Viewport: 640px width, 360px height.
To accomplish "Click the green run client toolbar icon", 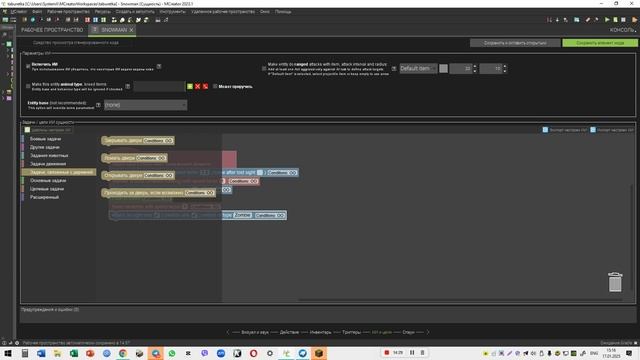I will pos(607,20).
